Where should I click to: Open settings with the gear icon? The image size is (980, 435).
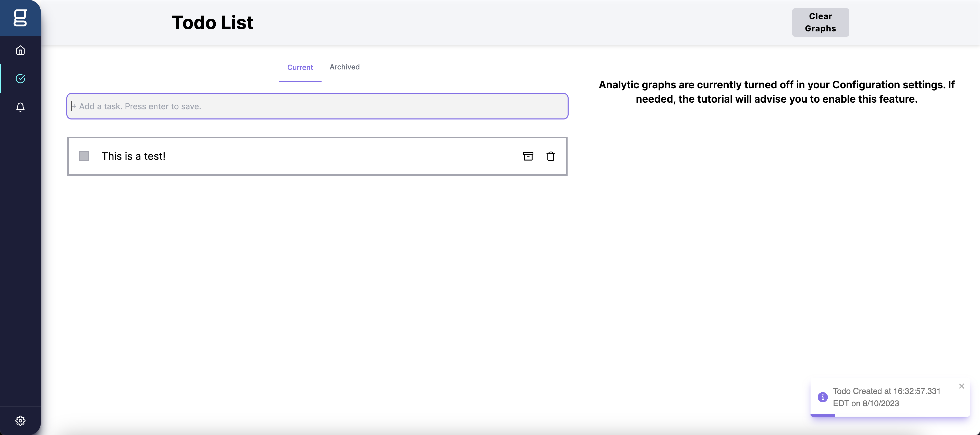[20, 420]
